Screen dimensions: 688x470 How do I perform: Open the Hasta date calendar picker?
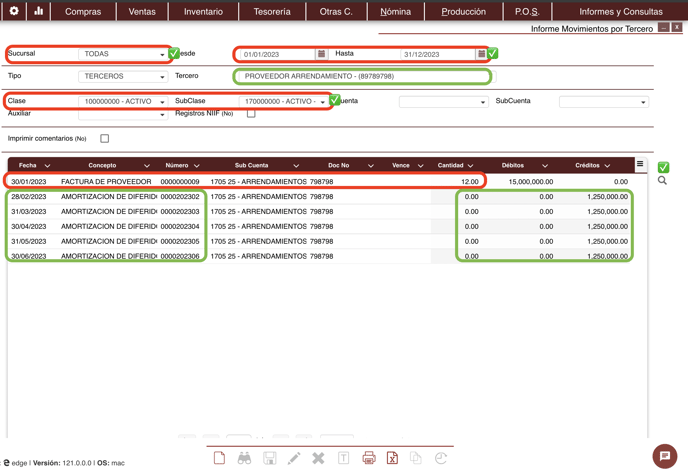pos(481,54)
